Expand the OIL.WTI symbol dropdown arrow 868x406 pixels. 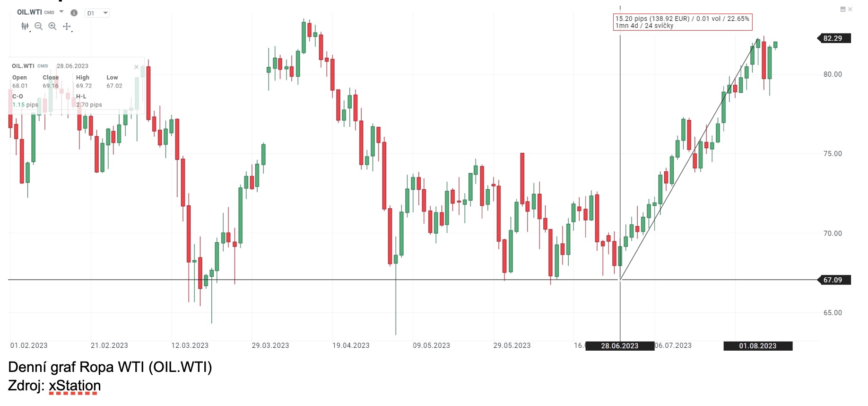61,12
